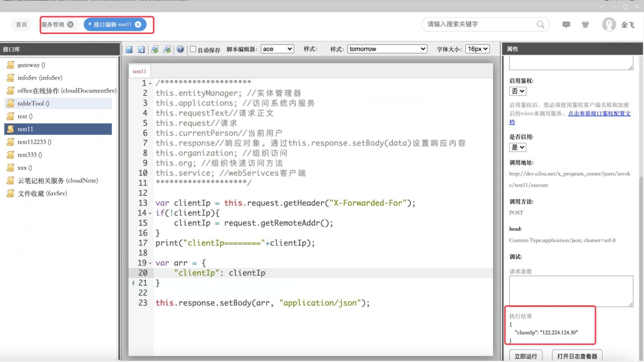The image size is (644, 362).
Task: Open the 脚本编辑器 ace dropdown
Action: (277, 49)
